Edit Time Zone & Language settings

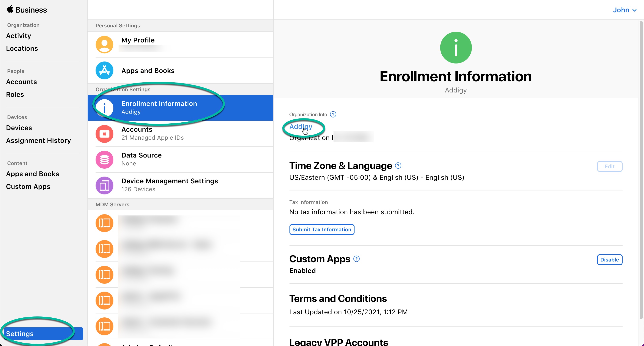click(610, 166)
